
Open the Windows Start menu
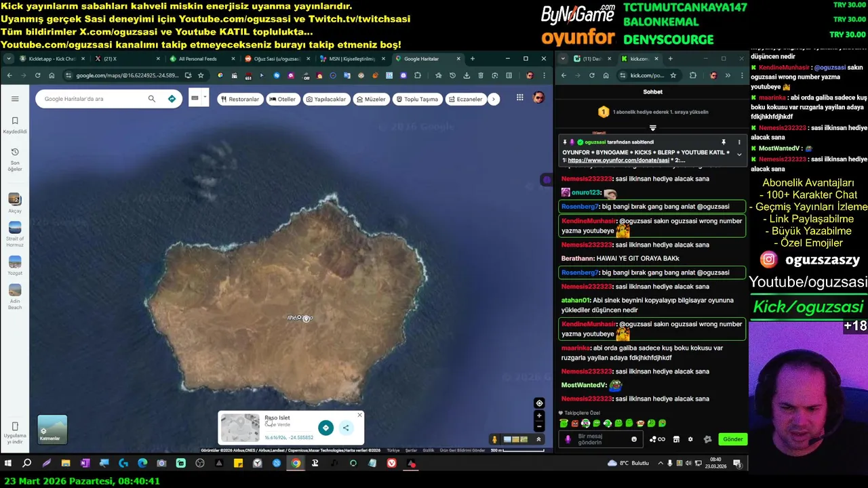click(8, 464)
